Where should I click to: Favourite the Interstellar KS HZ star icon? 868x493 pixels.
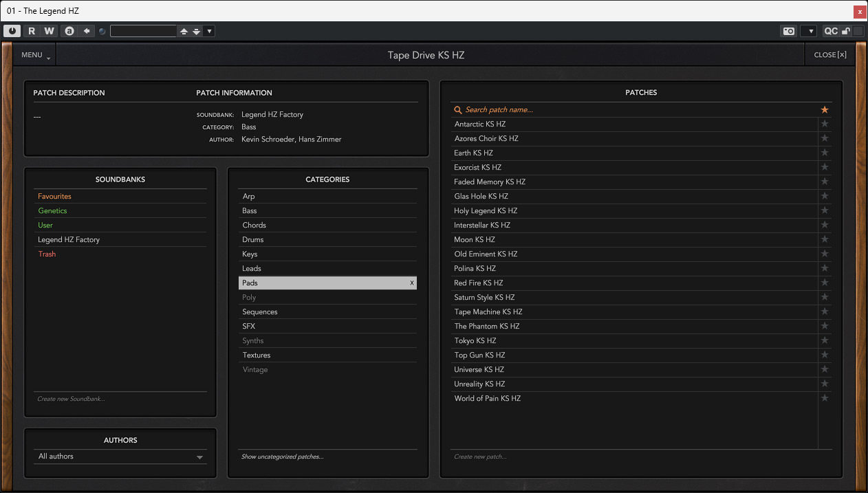pos(825,226)
